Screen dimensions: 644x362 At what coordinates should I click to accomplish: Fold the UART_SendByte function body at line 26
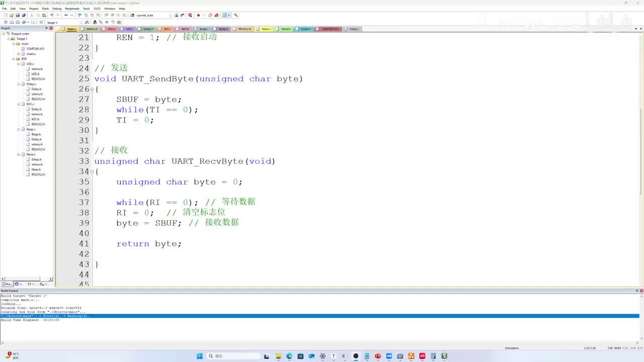point(92,89)
